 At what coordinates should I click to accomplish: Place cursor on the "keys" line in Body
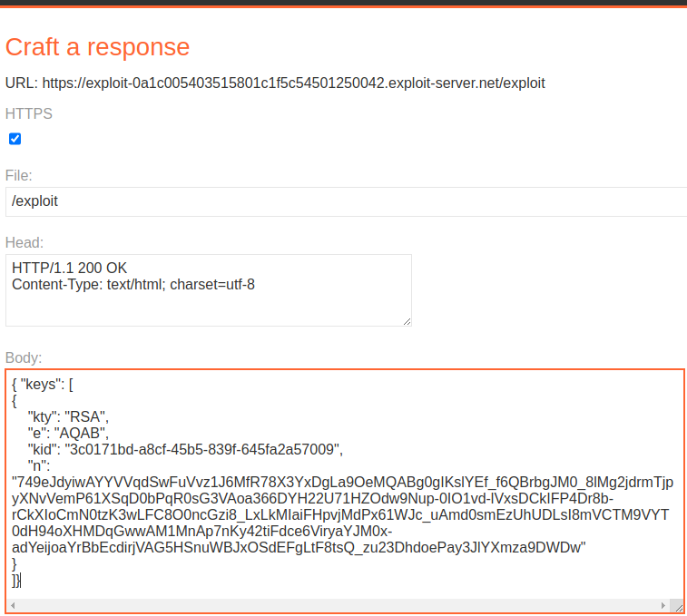pyautogui.click(x=43, y=385)
